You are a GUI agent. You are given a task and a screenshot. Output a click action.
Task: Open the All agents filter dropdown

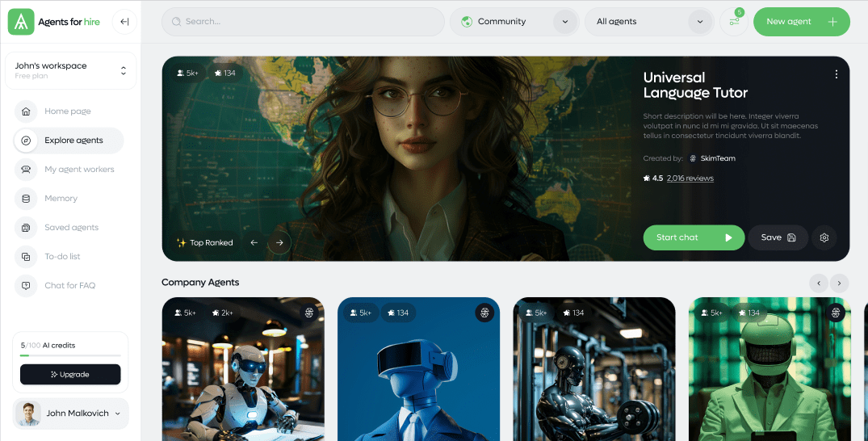click(x=649, y=22)
